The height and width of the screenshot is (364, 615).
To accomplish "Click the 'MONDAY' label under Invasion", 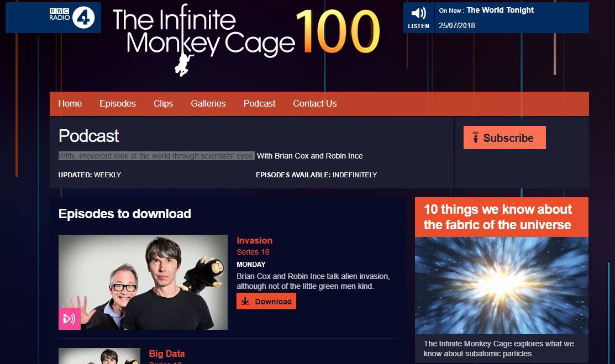I will coord(251,265).
